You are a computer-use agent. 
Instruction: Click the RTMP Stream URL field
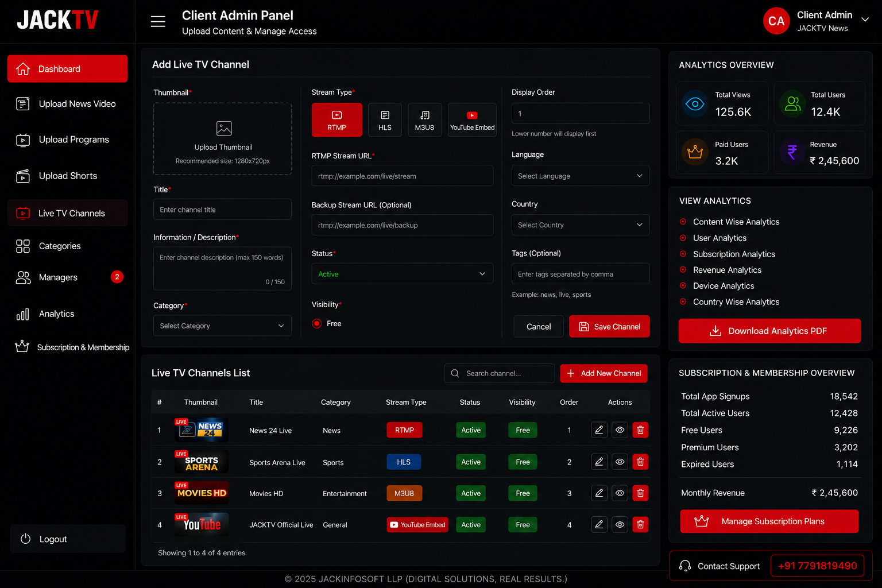click(402, 176)
